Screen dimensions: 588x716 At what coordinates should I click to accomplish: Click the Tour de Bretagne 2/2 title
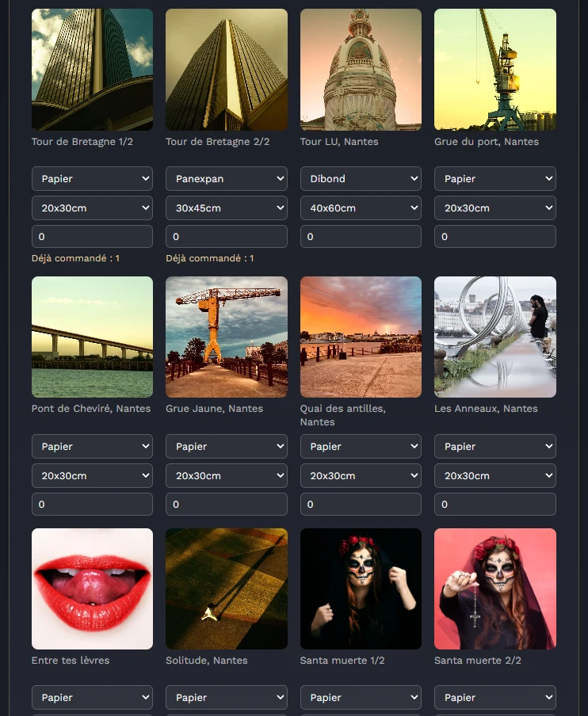(217, 142)
